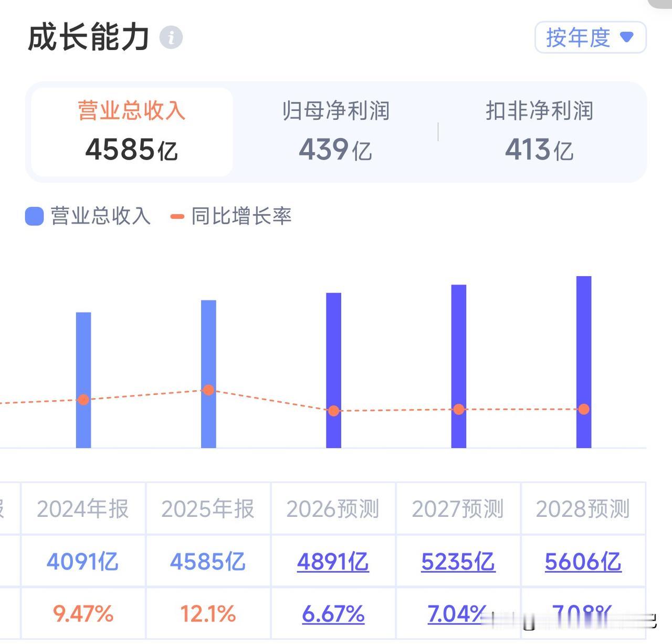This screenshot has width=672, height=644.
Task: Open the 6.67% forecast growth link
Action: [x=333, y=614]
